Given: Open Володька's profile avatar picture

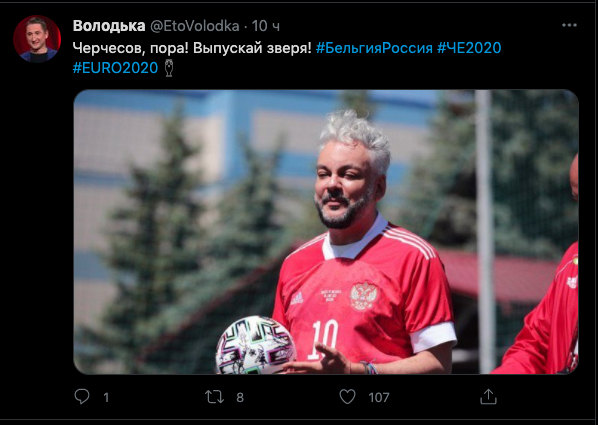Looking at the screenshot, I should (x=37, y=39).
